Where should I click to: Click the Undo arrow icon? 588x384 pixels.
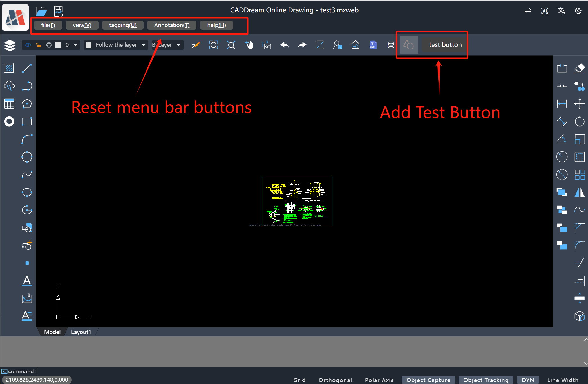(285, 45)
